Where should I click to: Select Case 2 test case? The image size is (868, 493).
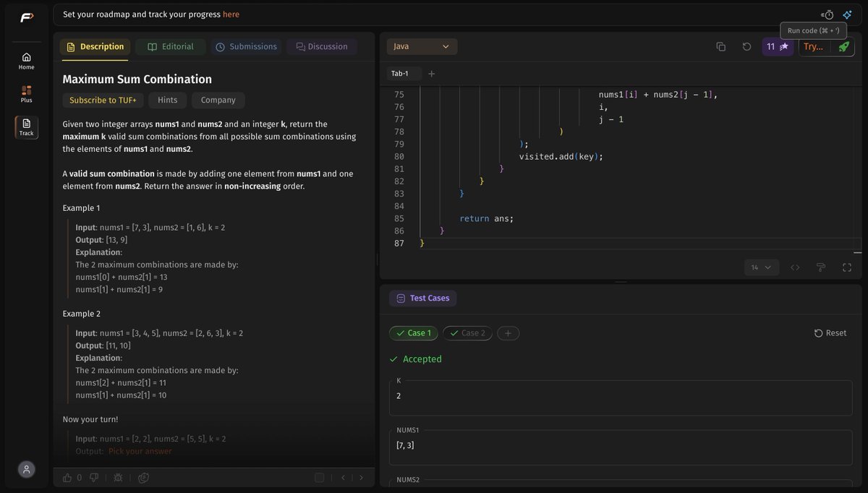(467, 333)
